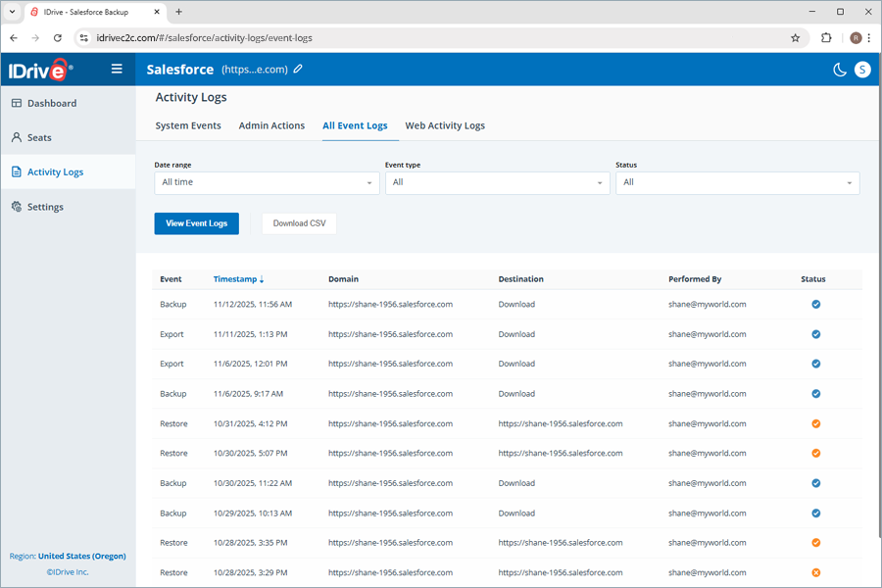The height and width of the screenshot is (588, 882).
Task: Go to Dashboard in the sidebar
Action: [x=51, y=103]
